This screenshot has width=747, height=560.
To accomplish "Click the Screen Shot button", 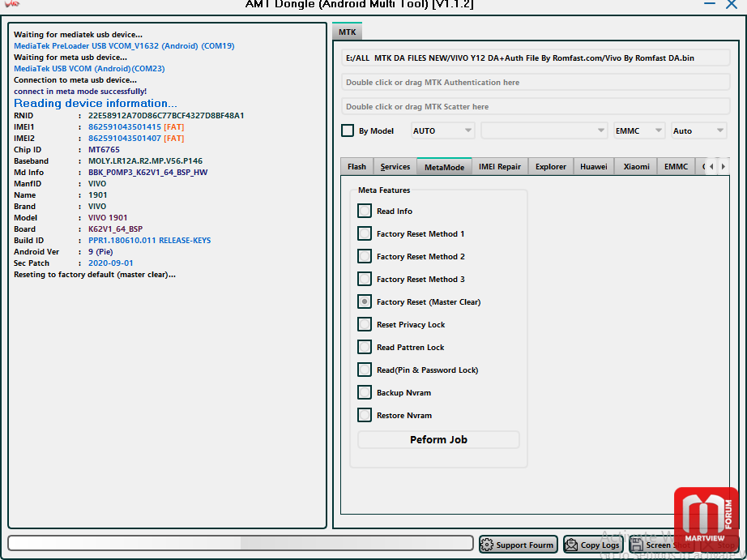I will [x=662, y=545].
